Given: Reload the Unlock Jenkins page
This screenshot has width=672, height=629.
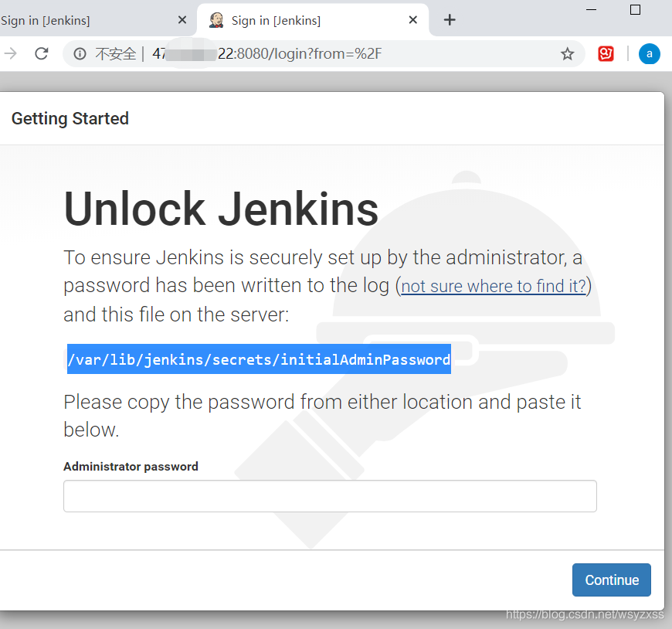Looking at the screenshot, I should click(x=39, y=53).
